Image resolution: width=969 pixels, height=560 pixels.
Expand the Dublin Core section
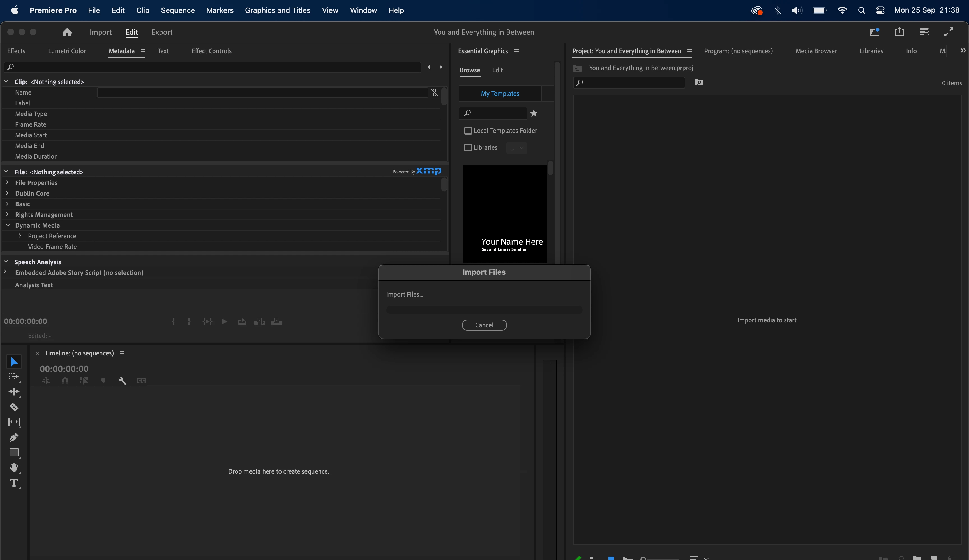pyautogui.click(x=7, y=193)
